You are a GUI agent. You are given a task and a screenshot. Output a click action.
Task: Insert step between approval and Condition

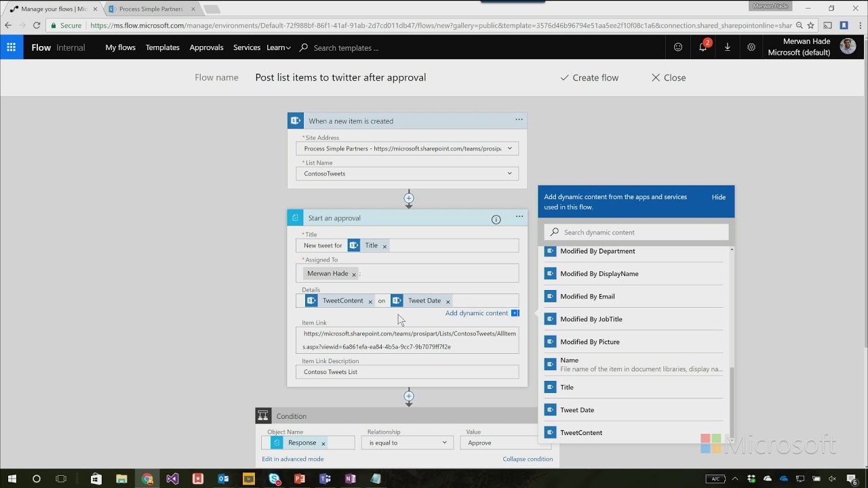point(408,396)
